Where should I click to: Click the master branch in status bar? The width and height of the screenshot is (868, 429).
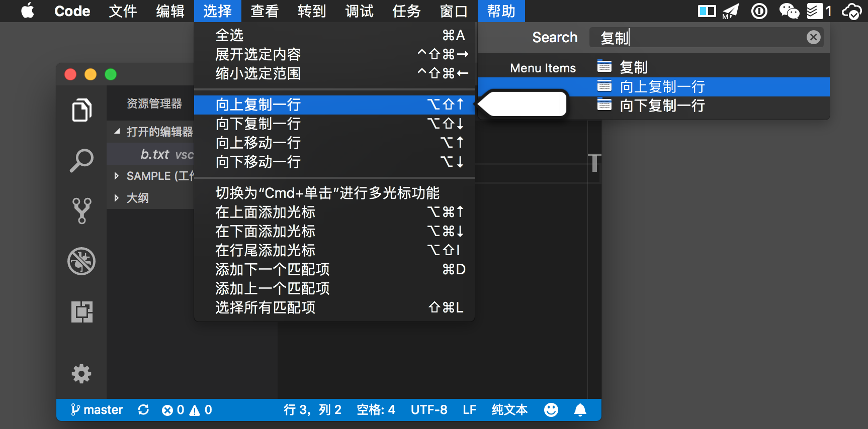(97, 410)
